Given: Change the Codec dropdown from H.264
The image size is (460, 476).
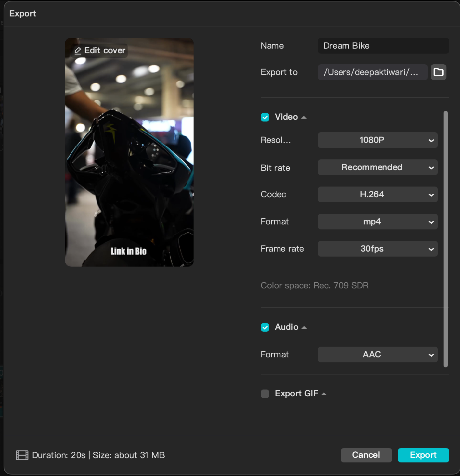Looking at the screenshot, I should (377, 194).
